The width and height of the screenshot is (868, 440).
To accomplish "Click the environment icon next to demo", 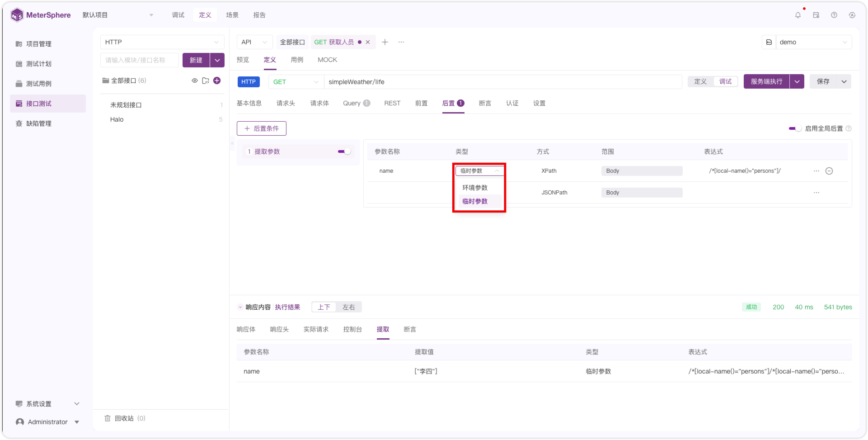I will pyautogui.click(x=769, y=42).
